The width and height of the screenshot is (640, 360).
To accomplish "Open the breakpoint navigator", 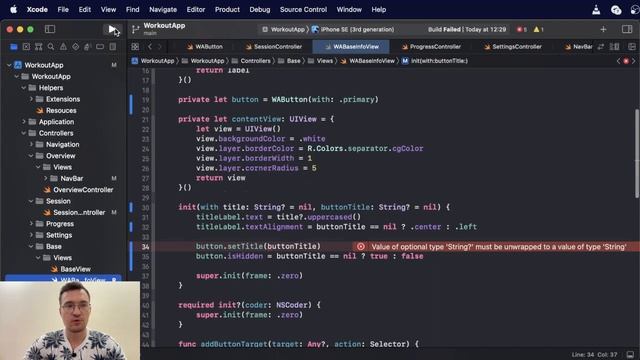I will (x=100, y=47).
